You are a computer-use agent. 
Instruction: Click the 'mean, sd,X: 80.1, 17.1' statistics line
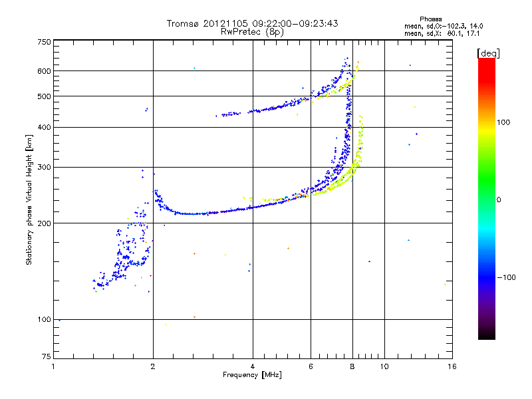click(x=442, y=34)
